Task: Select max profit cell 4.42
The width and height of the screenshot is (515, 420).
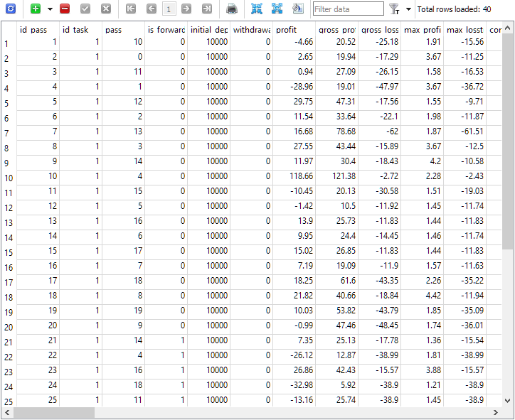Action: click(x=422, y=296)
